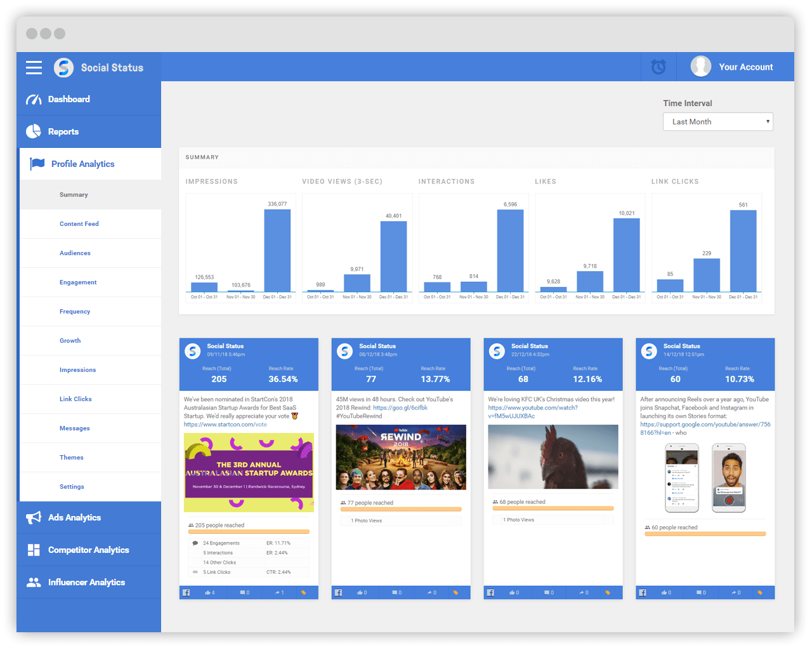The image size is (812, 650).
Task: Click the Influencer Analytics people icon
Action: 34,582
